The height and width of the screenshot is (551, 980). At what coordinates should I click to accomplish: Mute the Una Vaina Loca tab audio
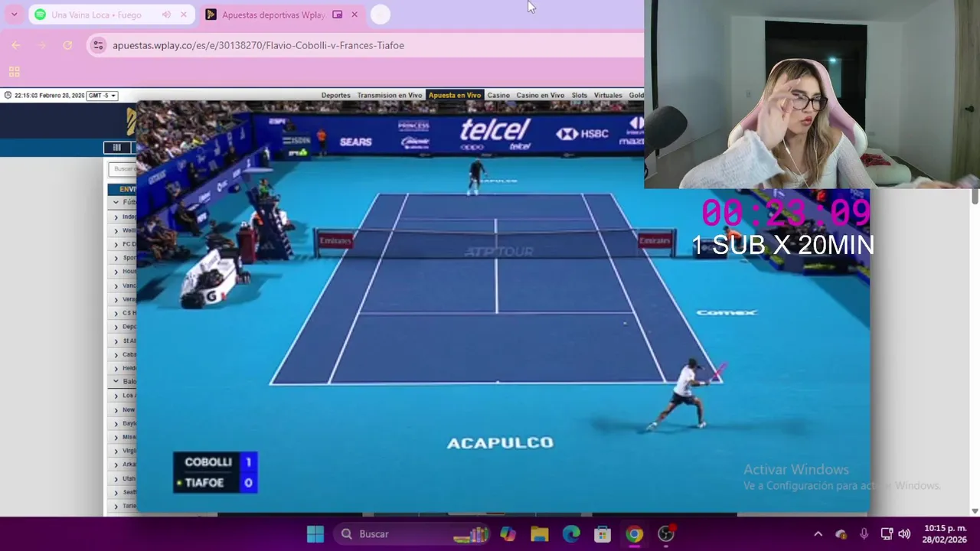coord(166,15)
